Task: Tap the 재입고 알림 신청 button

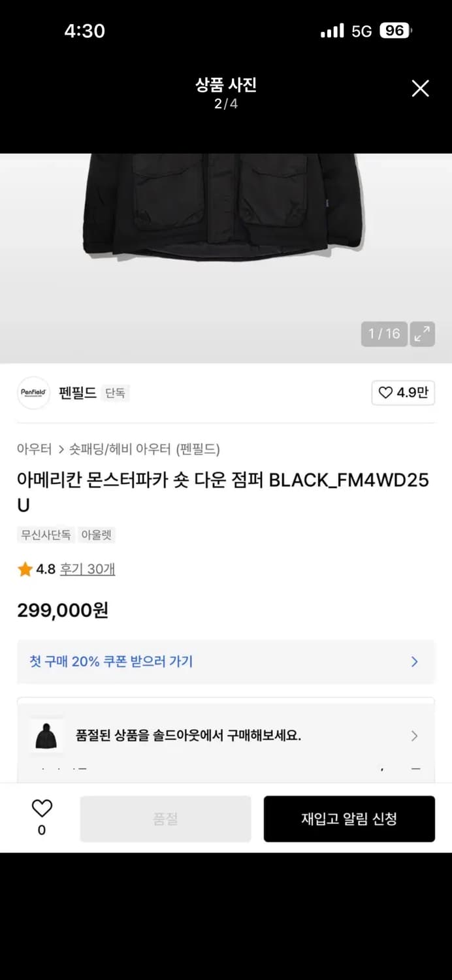Action: point(349,819)
